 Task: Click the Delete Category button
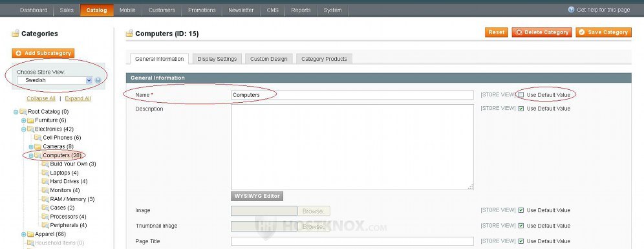[x=542, y=32]
